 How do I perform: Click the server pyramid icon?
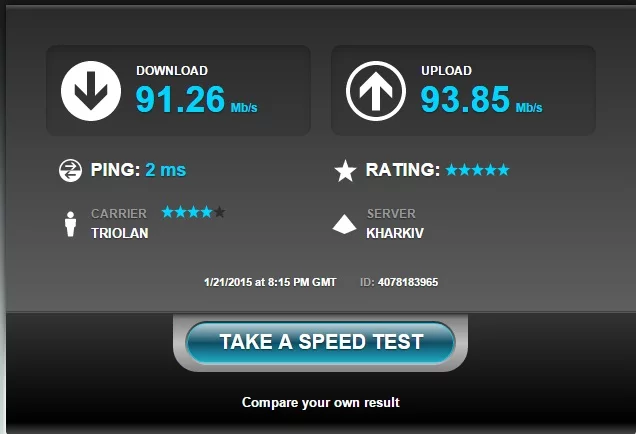coord(344,224)
